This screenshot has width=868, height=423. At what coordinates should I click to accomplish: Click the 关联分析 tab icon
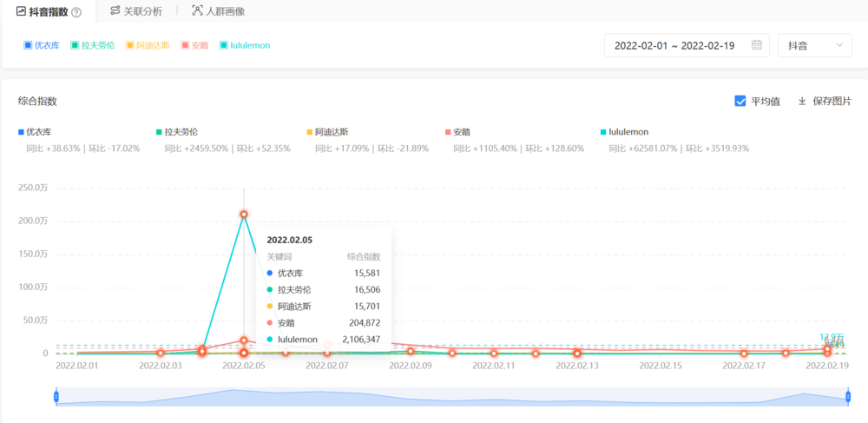[x=115, y=11]
